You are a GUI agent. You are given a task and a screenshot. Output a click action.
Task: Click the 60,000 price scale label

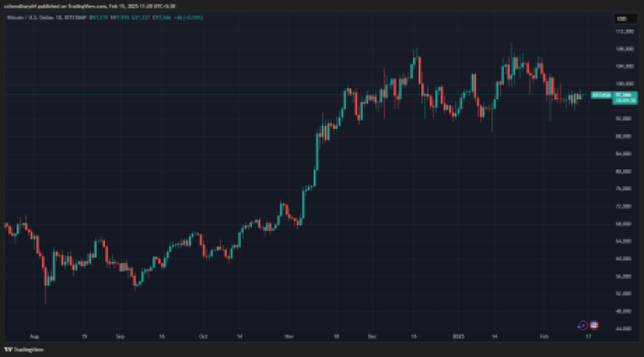point(624,259)
